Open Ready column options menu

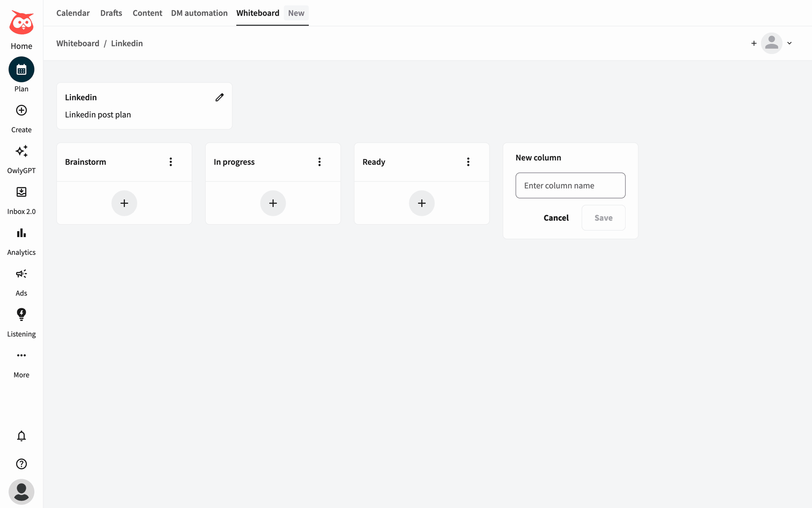pyautogui.click(x=468, y=162)
